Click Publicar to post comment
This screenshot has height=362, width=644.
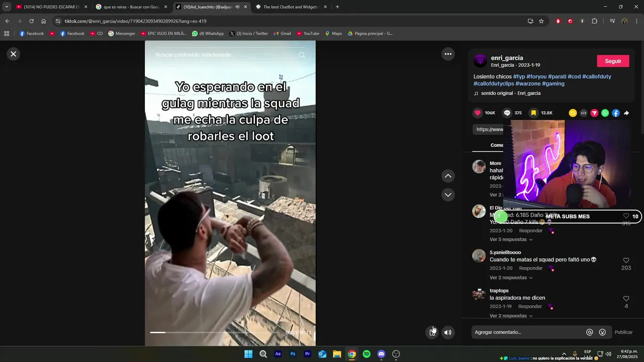623,332
